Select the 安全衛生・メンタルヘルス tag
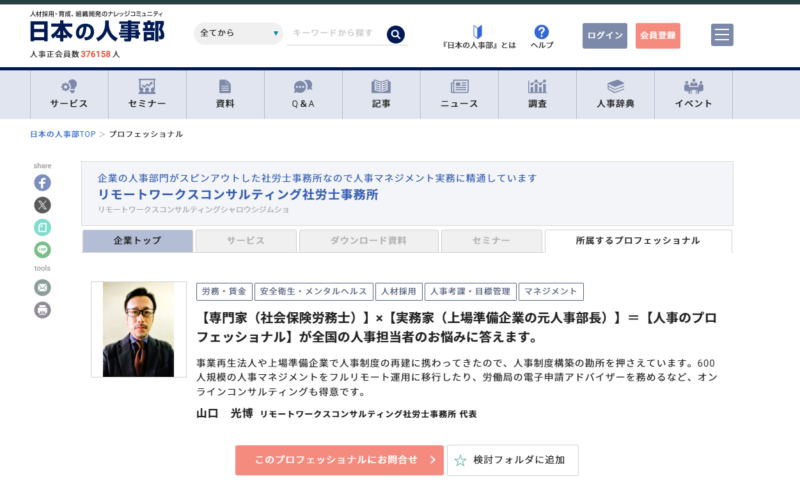Image resolution: width=800 pixels, height=492 pixels. pyautogui.click(x=314, y=291)
